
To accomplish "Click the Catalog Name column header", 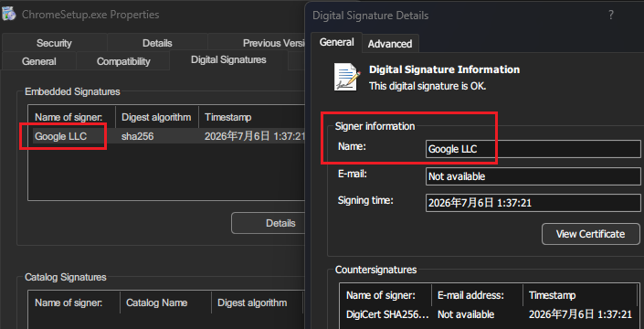I will click(x=165, y=303).
